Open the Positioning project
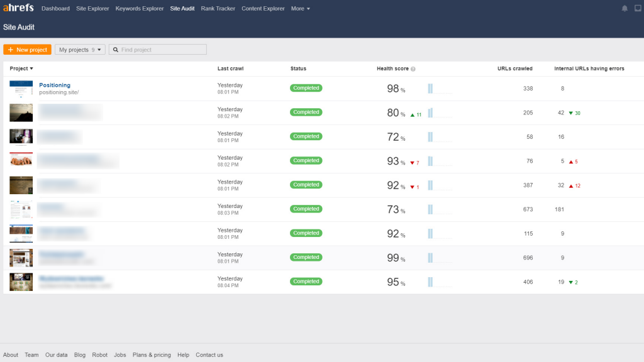 55,85
